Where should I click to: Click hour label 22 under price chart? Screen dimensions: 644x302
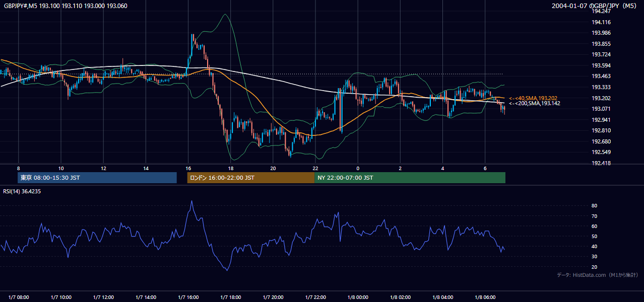point(315,168)
